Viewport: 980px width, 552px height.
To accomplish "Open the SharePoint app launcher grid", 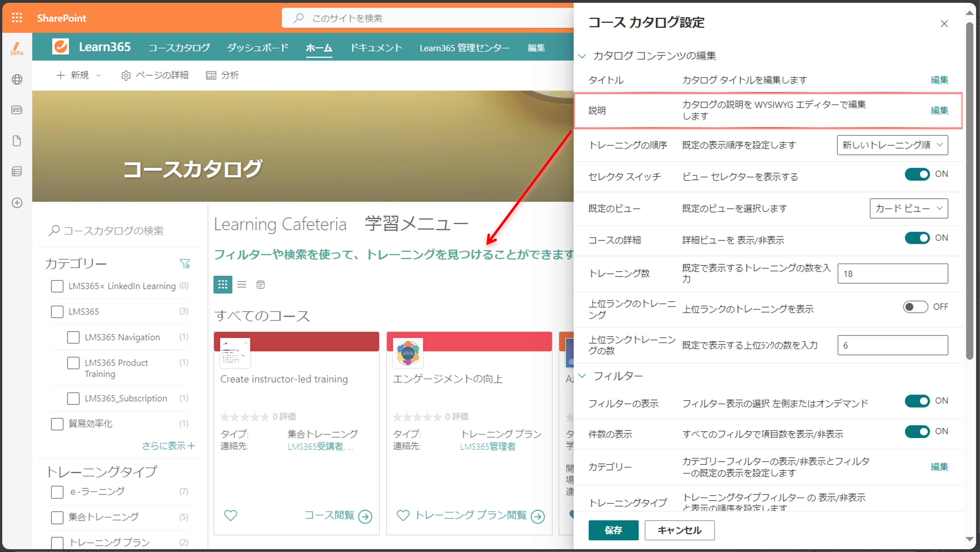I will coord(17,18).
